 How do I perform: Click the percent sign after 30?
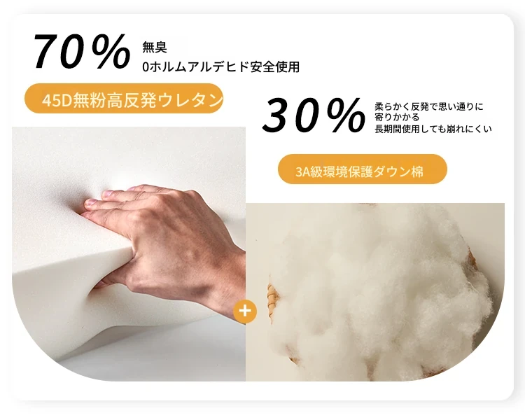click(346, 114)
